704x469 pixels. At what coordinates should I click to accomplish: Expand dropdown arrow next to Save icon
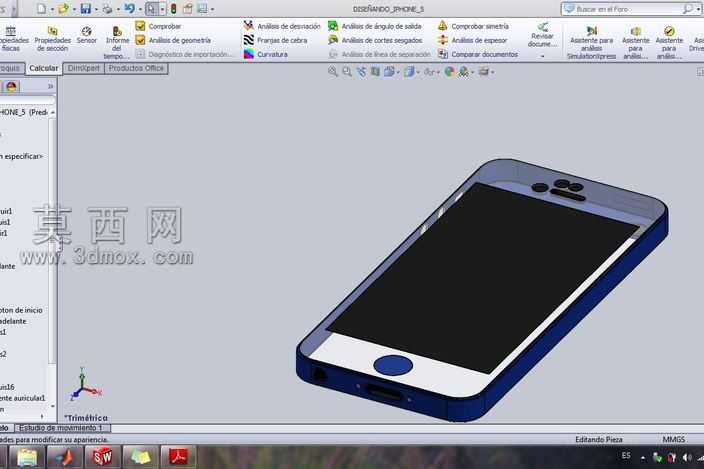click(96, 9)
